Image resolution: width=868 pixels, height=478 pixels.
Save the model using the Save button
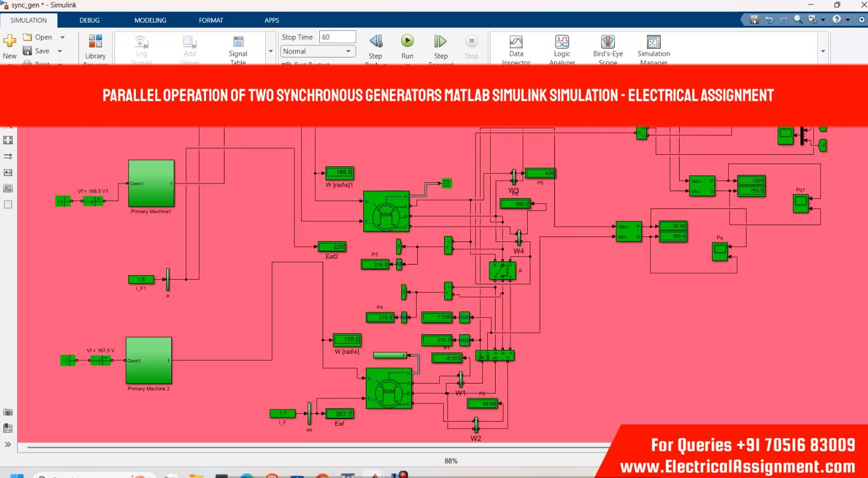coord(37,51)
